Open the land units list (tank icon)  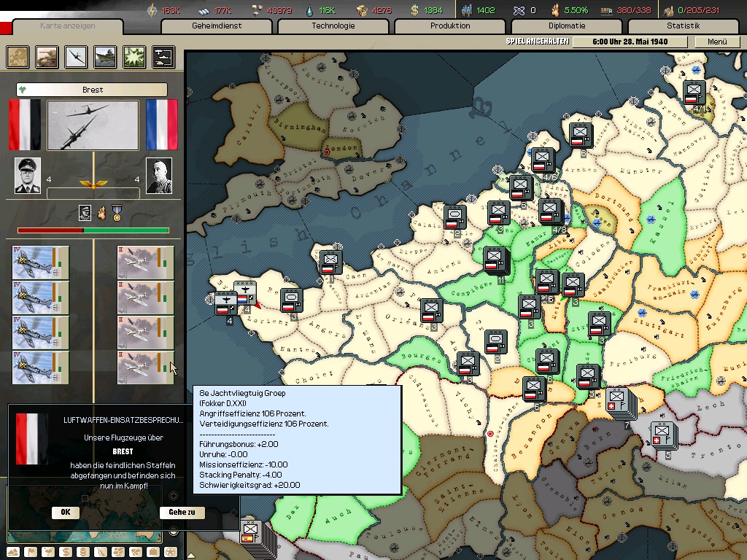pos(47,57)
